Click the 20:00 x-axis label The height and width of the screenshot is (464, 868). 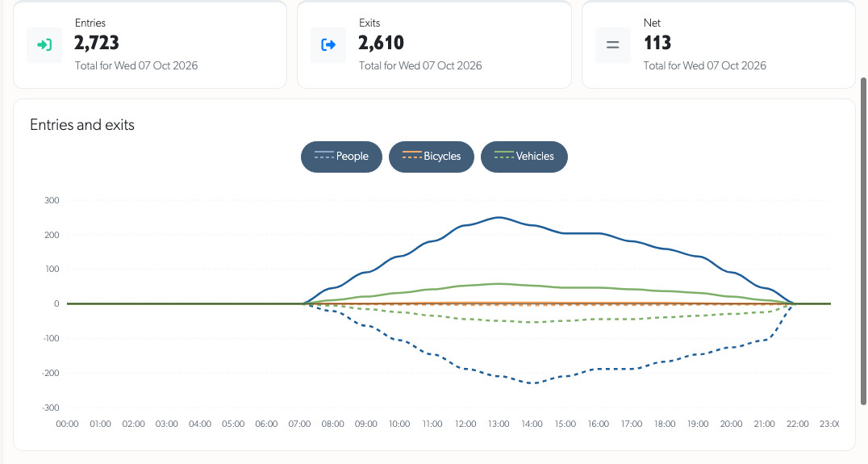731,424
